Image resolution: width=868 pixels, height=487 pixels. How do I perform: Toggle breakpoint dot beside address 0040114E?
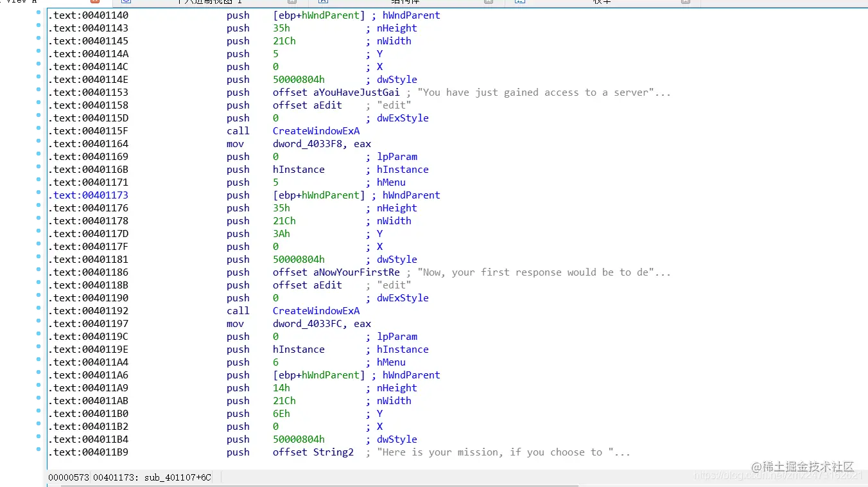tap(39, 77)
